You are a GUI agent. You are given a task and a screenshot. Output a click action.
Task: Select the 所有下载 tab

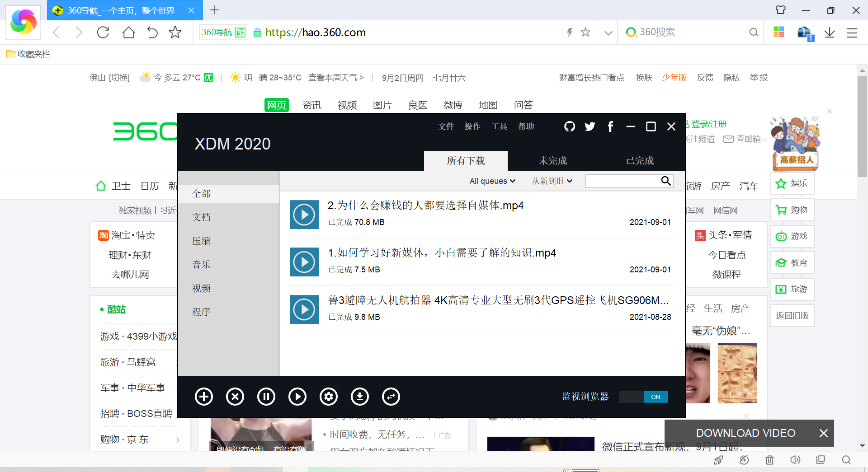[466, 161]
